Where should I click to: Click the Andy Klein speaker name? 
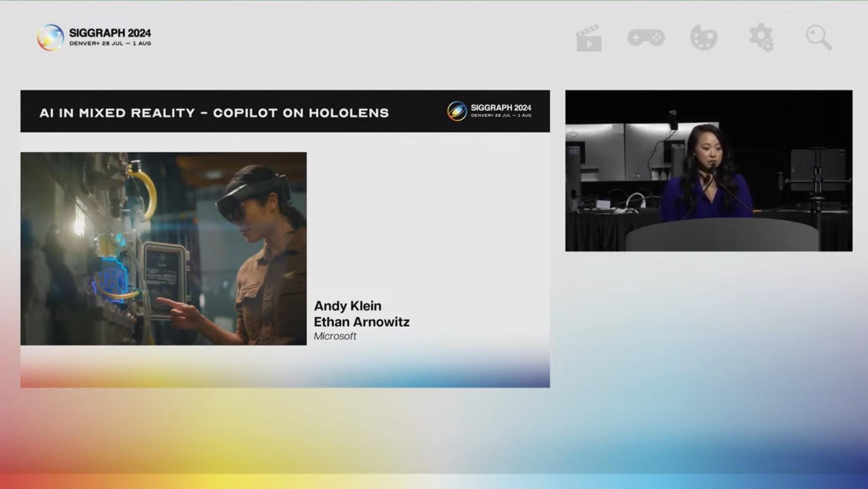coord(348,306)
